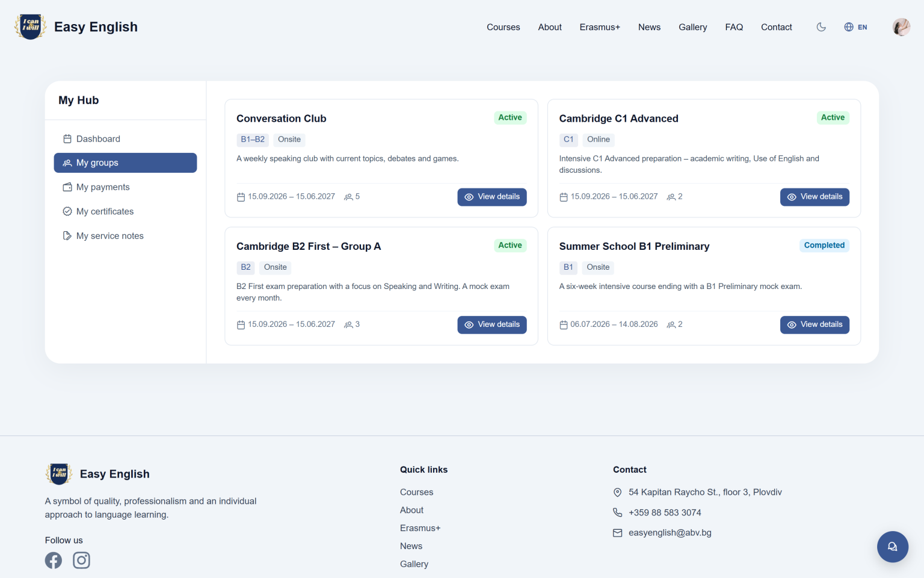Open Erasmus+ in the top navigation

pos(600,27)
